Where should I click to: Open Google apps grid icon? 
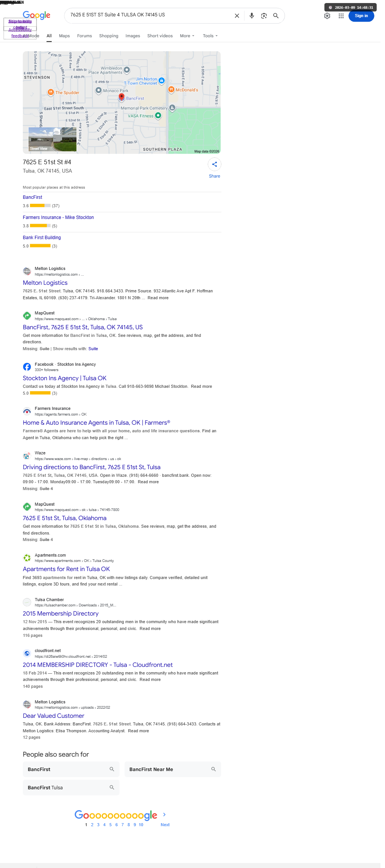click(x=341, y=16)
